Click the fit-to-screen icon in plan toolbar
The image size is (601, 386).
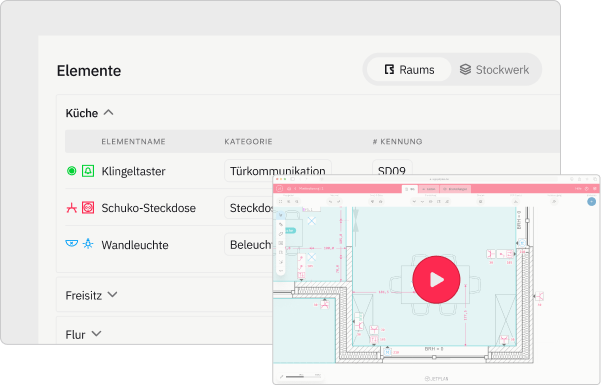(281, 202)
